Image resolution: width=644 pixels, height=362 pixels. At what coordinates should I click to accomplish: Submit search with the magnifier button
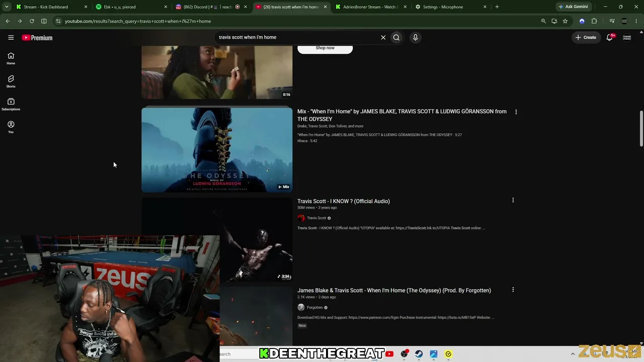(x=396, y=37)
